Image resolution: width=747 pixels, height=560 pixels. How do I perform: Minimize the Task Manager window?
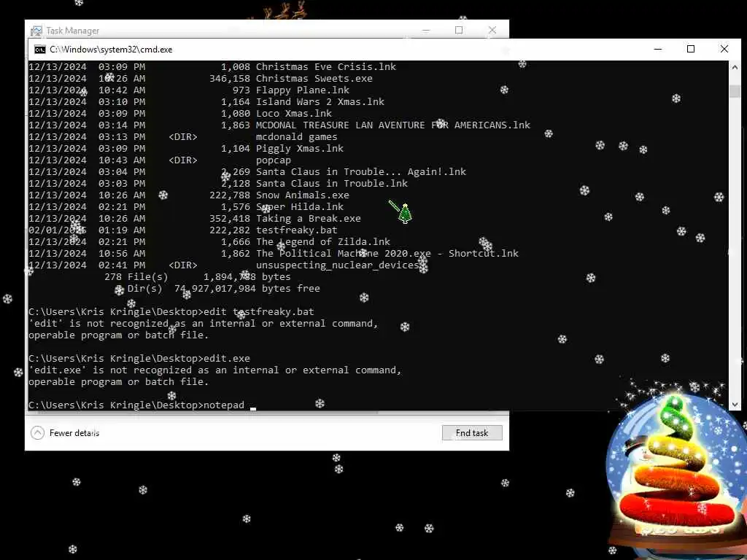coord(426,30)
